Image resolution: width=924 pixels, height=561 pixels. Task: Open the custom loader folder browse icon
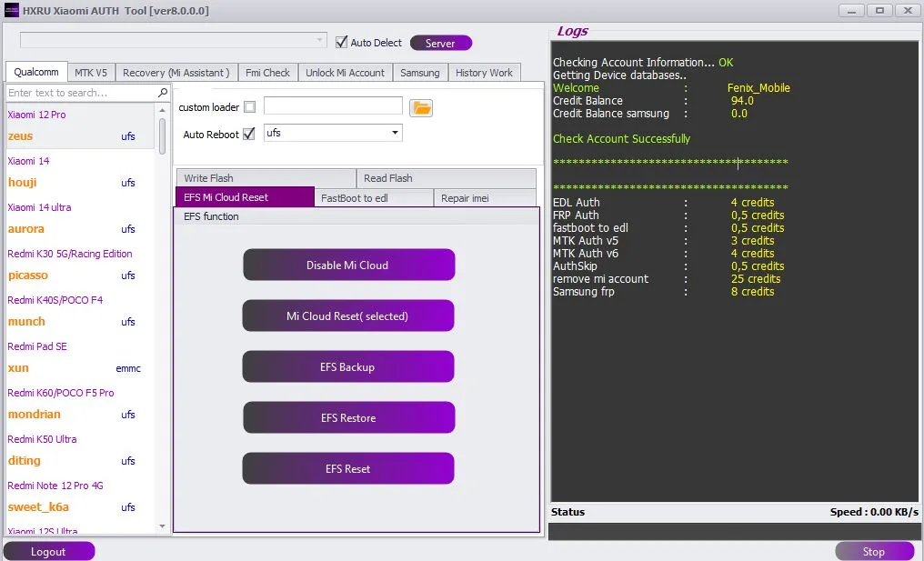click(421, 108)
